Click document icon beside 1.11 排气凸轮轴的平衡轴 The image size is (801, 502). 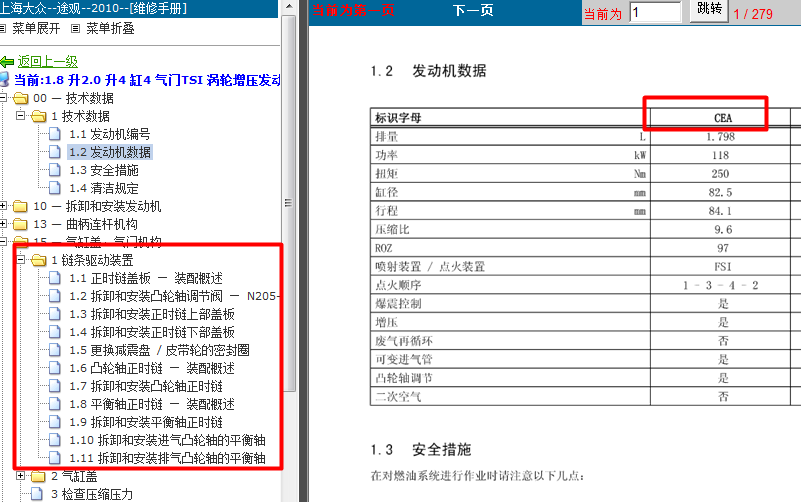click(x=55, y=458)
